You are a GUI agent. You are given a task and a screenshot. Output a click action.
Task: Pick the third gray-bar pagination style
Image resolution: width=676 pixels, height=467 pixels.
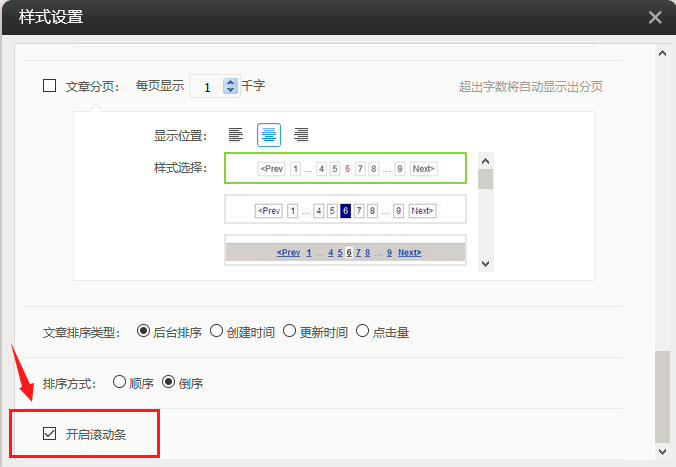pos(346,252)
